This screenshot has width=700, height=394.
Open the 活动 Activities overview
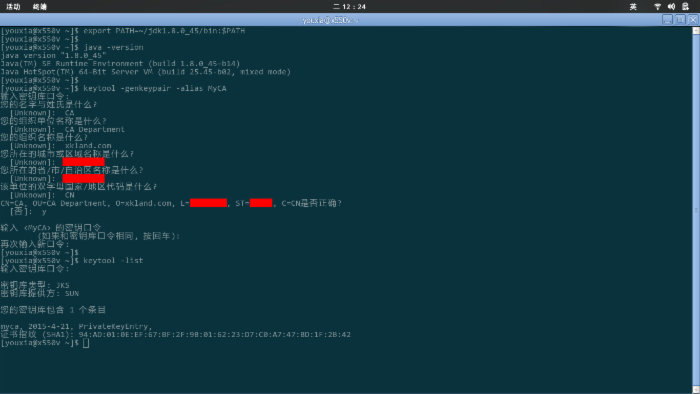13,6
